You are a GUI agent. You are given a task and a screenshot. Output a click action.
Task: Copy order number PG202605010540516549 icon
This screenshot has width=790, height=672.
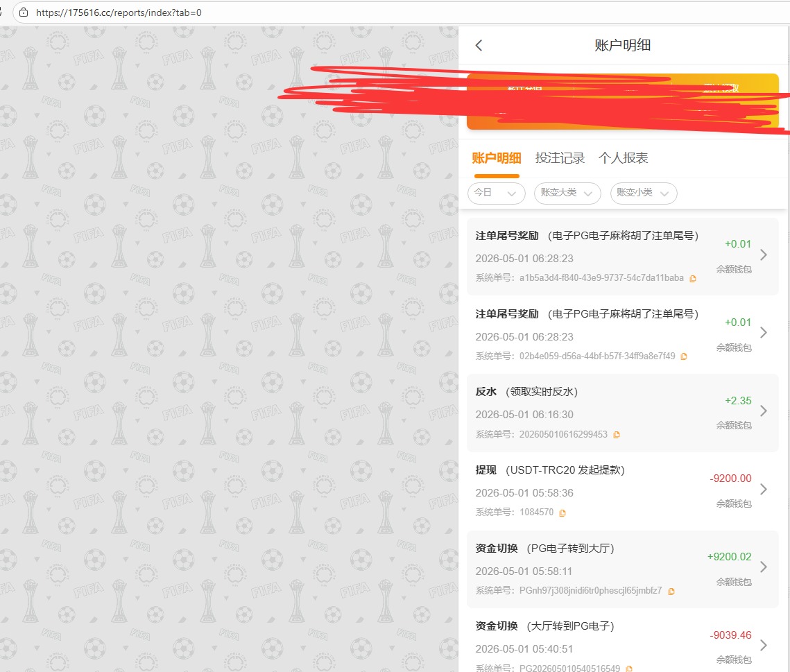(629, 669)
